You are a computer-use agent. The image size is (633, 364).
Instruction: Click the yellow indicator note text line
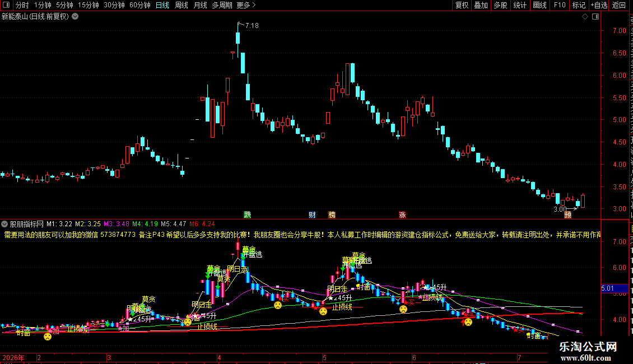coord(302,235)
